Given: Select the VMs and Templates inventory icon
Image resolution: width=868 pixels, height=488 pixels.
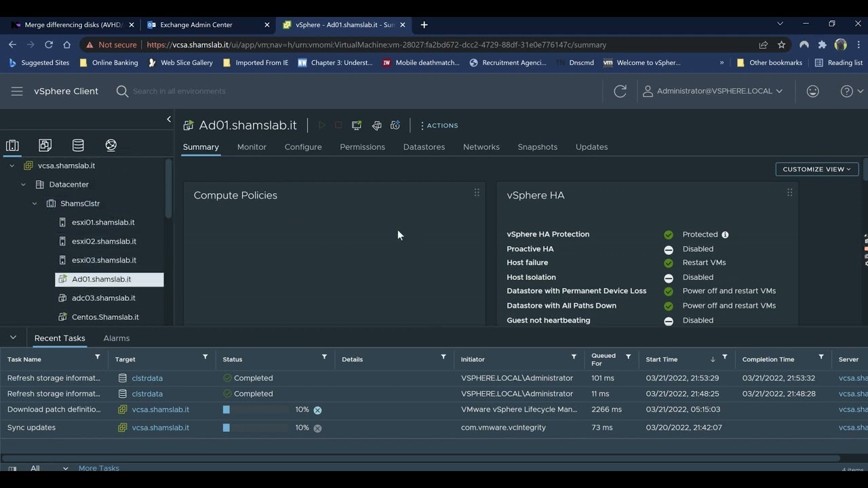Looking at the screenshot, I should coord(45,145).
